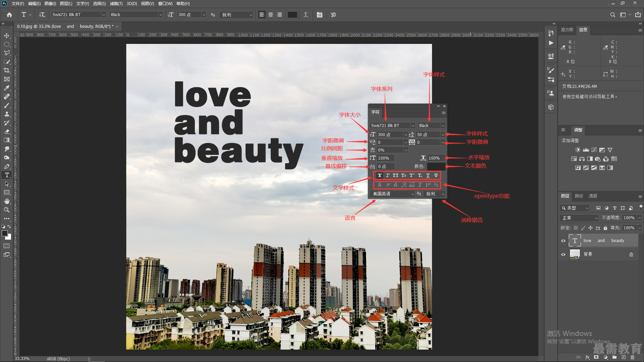This screenshot has width=644, height=362.
Task: Select the Sponge tool
Action: [7, 158]
